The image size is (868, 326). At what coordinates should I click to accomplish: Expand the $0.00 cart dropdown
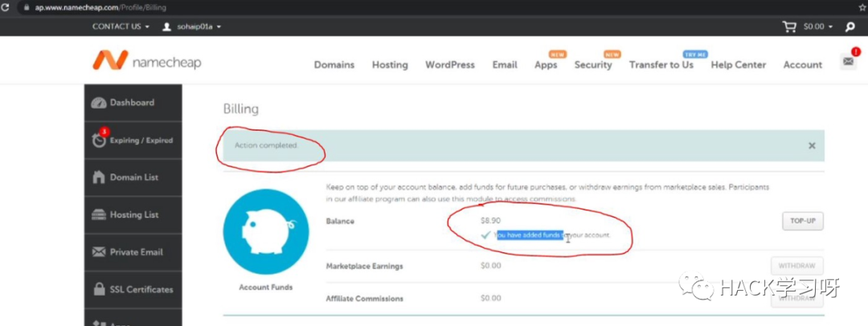(818, 26)
